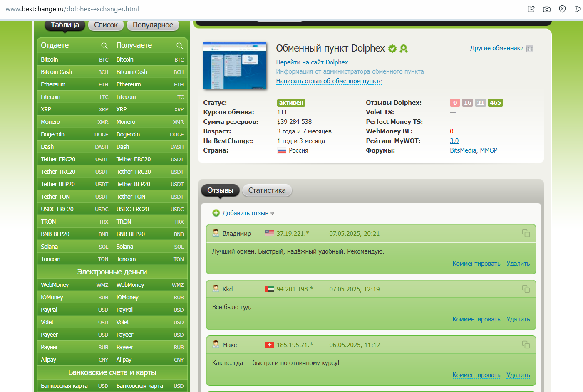This screenshot has height=392, width=583.
Task: Open the BitsMedia forum link
Action: [x=463, y=150]
